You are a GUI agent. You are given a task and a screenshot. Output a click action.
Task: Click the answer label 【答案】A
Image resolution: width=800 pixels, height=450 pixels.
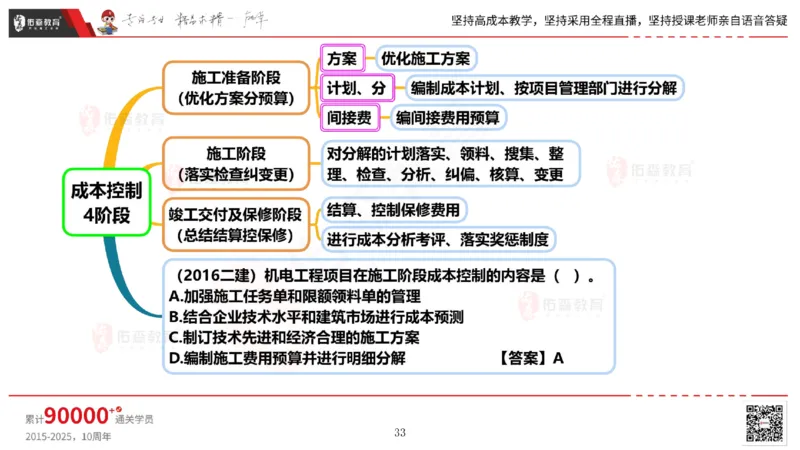pyautogui.click(x=531, y=358)
